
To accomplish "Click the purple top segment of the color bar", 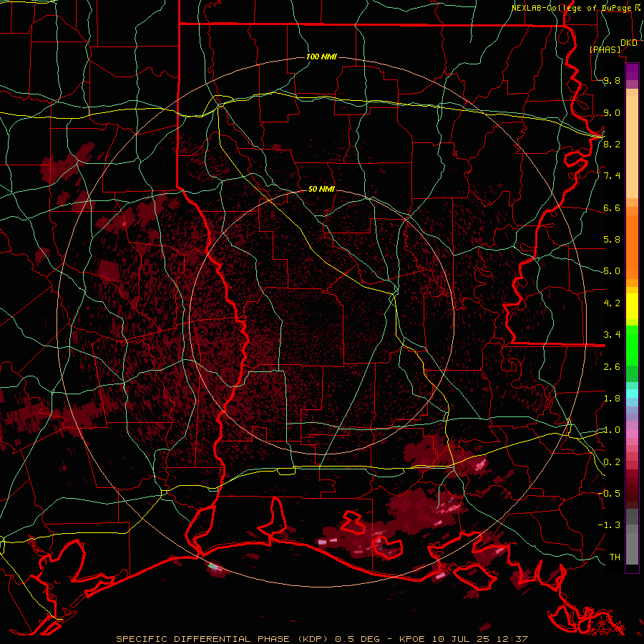I will click(x=632, y=72).
